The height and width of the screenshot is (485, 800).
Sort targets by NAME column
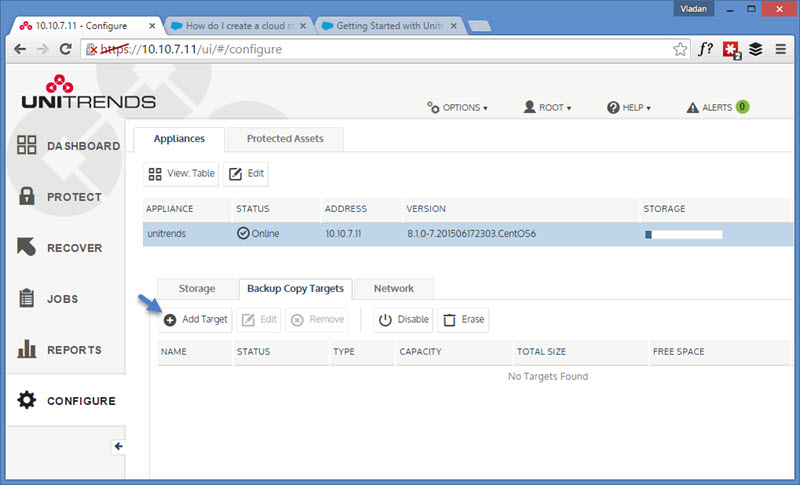(173, 351)
